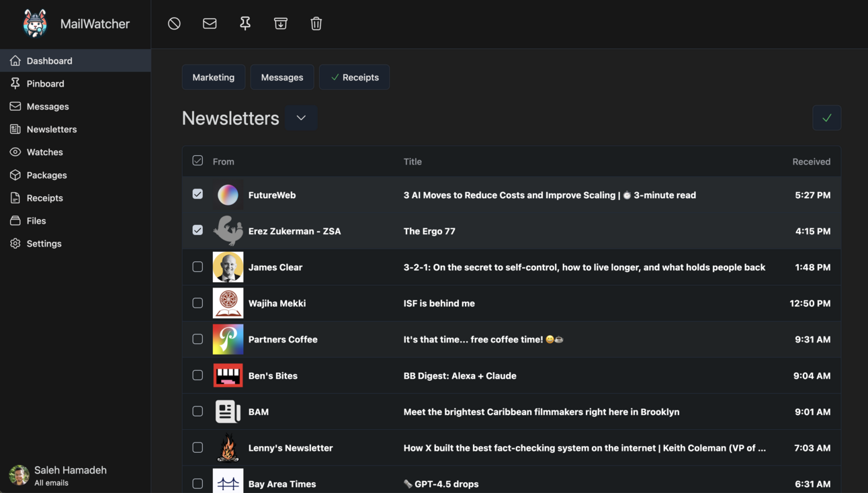Image resolution: width=868 pixels, height=493 pixels.
Task: Click the Newsletters newspaper icon in sidebar
Action: coord(15,129)
